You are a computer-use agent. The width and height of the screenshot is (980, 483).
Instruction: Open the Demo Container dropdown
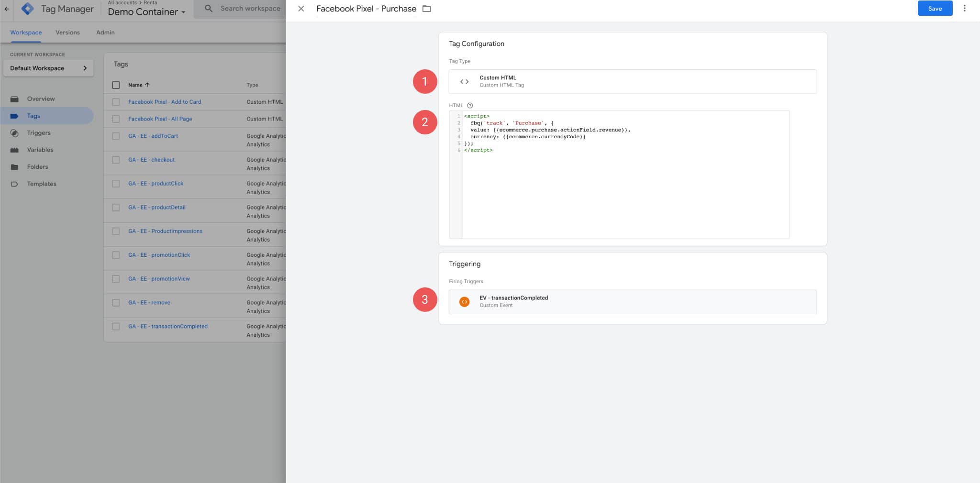click(146, 12)
